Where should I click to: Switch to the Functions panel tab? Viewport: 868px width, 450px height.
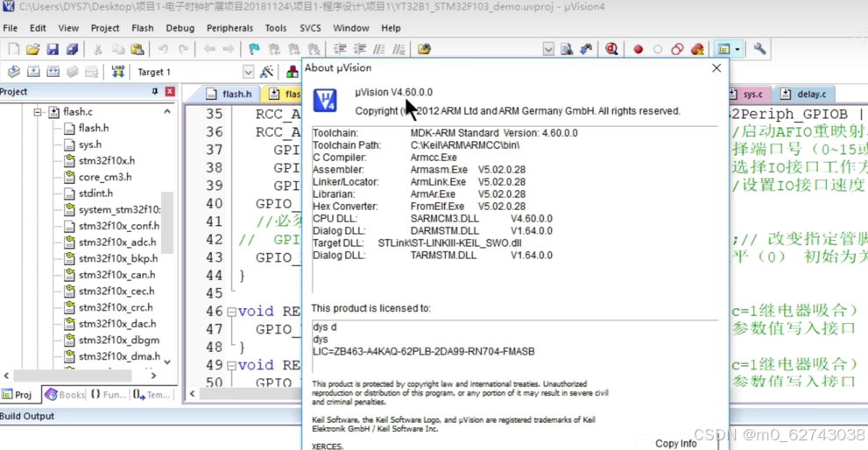pyautogui.click(x=108, y=395)
